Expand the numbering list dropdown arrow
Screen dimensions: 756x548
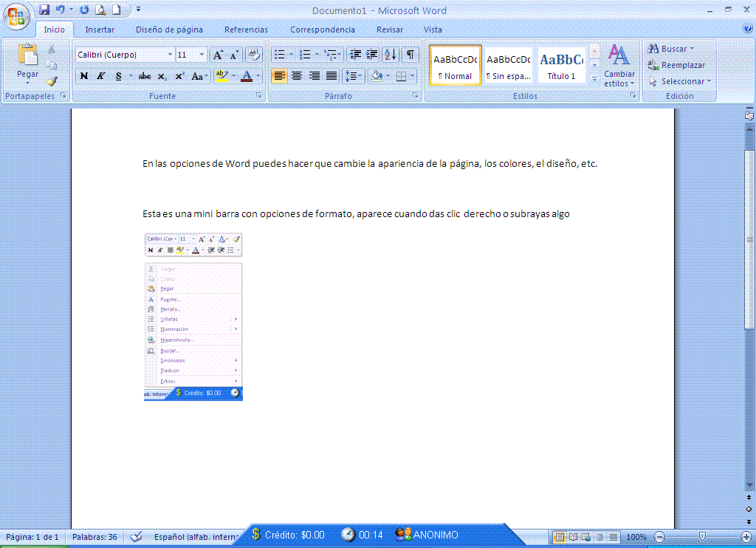click(317, 55)
